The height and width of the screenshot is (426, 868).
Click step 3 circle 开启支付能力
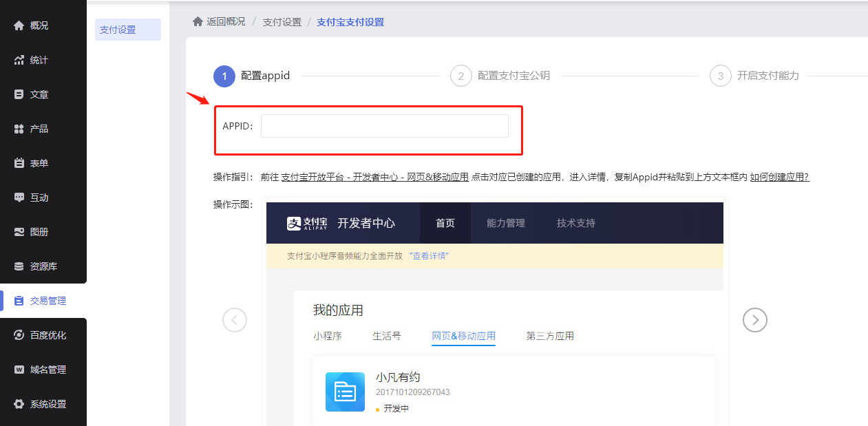pos(721,76)
